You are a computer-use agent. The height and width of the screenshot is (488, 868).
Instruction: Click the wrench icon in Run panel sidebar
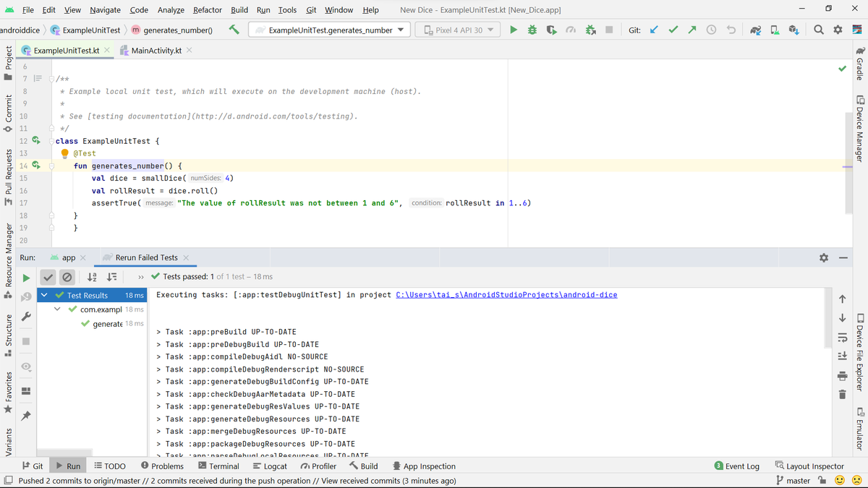(x=26, y=316)
